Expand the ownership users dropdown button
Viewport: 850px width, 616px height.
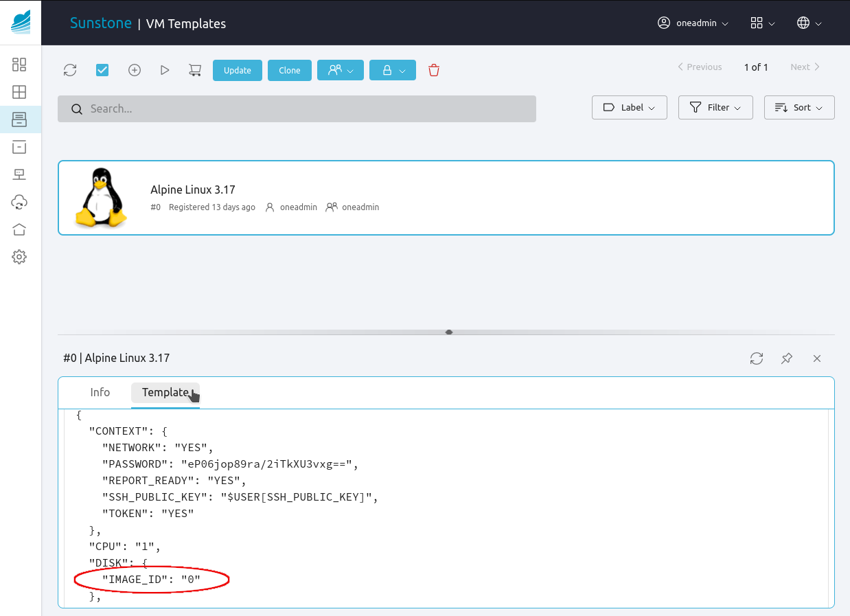(341, 70)
